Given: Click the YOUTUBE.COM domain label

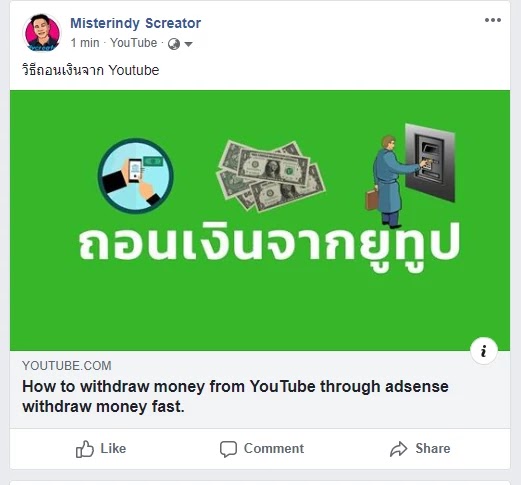Looking at the screenshot, I should coord(67,366).
